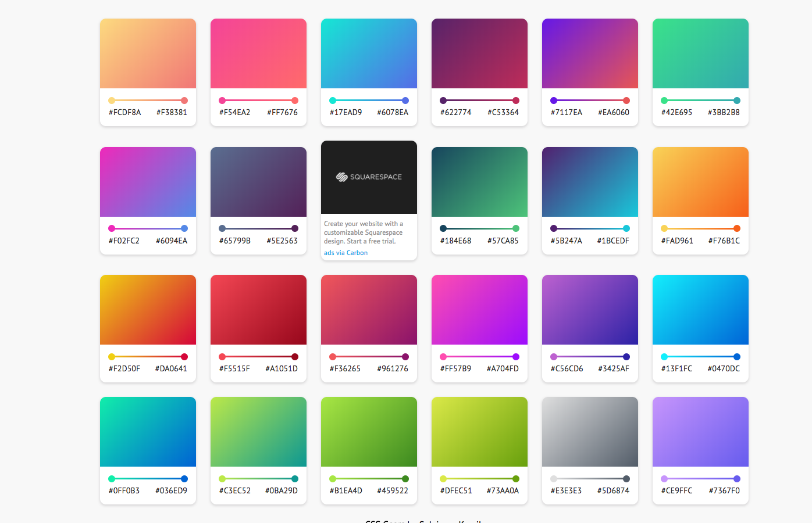Pick the #FAD961 to #F76B1C gradient swatch

point(700,182)
